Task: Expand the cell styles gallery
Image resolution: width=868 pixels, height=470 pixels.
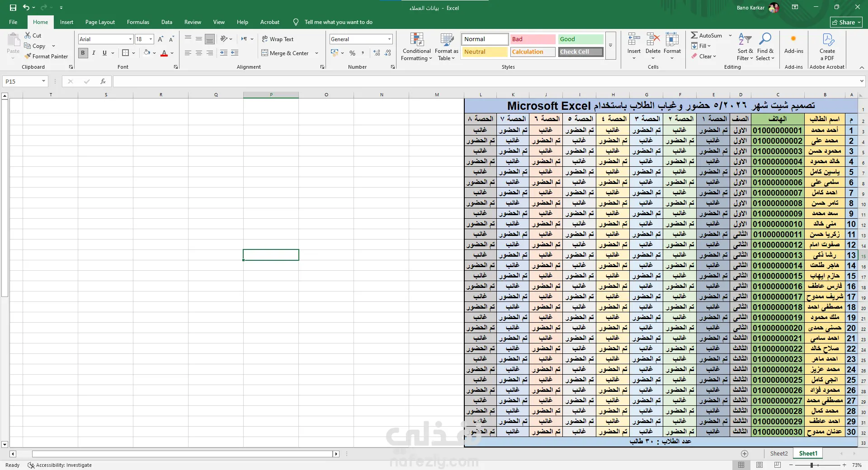Action: [610, 45]
